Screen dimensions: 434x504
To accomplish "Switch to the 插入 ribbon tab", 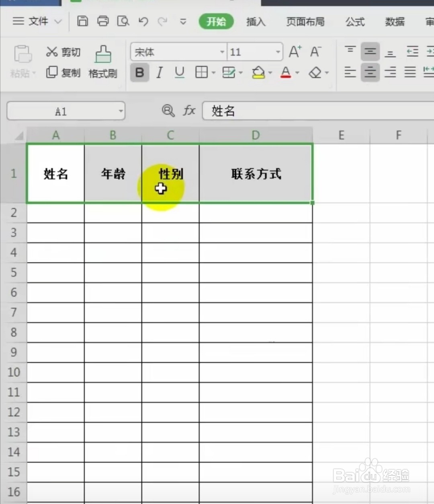I will (x=256, y=22).
